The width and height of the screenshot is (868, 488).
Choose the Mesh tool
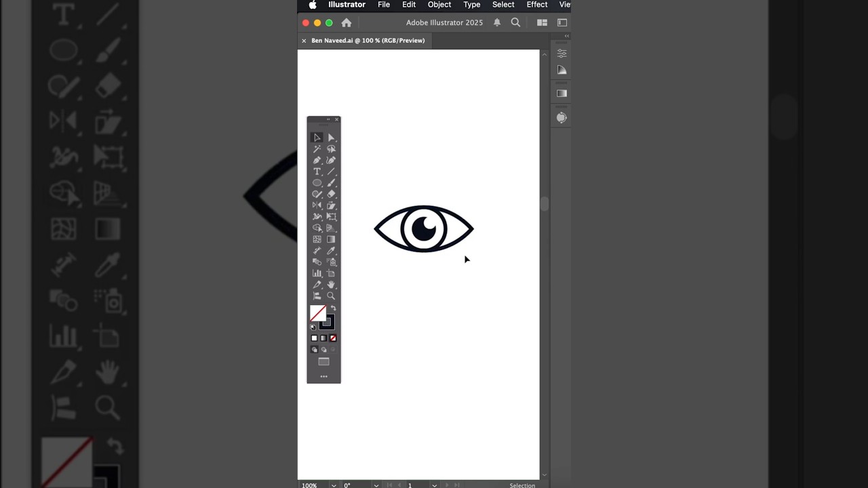coord(317,239)
